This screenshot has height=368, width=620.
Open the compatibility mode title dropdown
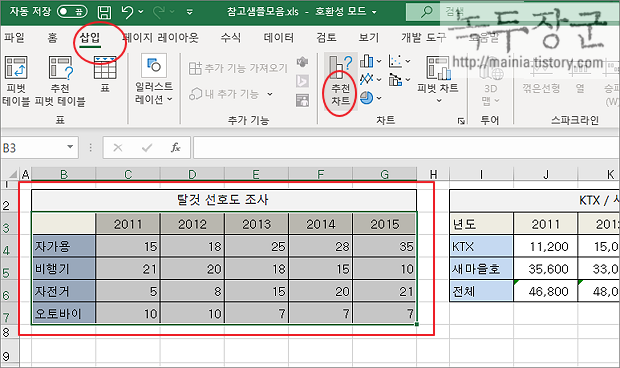[x=374, y=12]
